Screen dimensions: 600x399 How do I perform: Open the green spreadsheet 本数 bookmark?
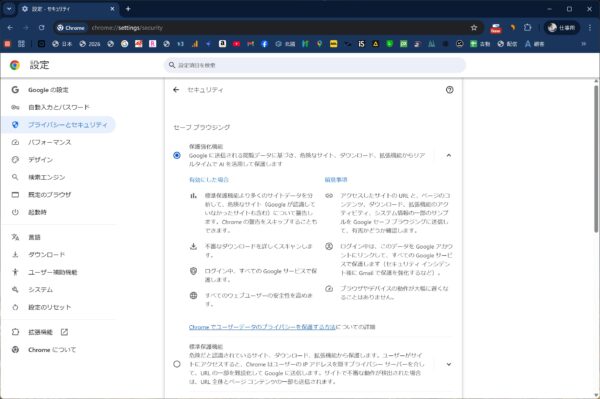click(x=480, y=44)
